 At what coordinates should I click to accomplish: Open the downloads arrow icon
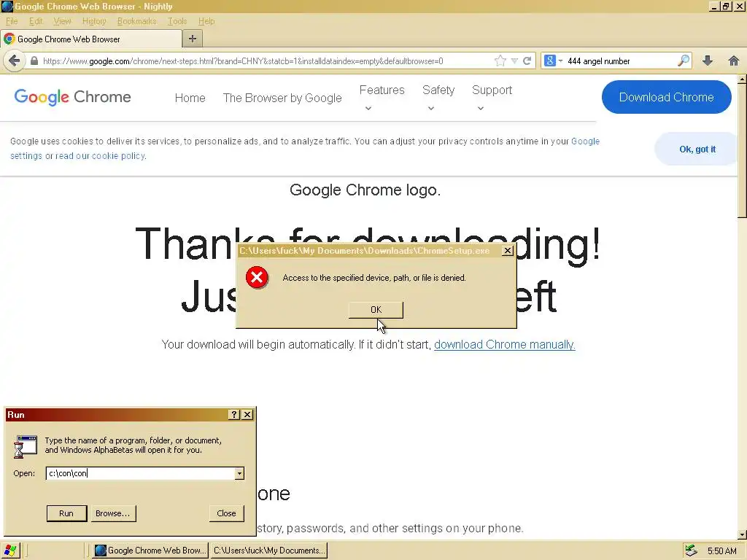(x=708, y=61)
